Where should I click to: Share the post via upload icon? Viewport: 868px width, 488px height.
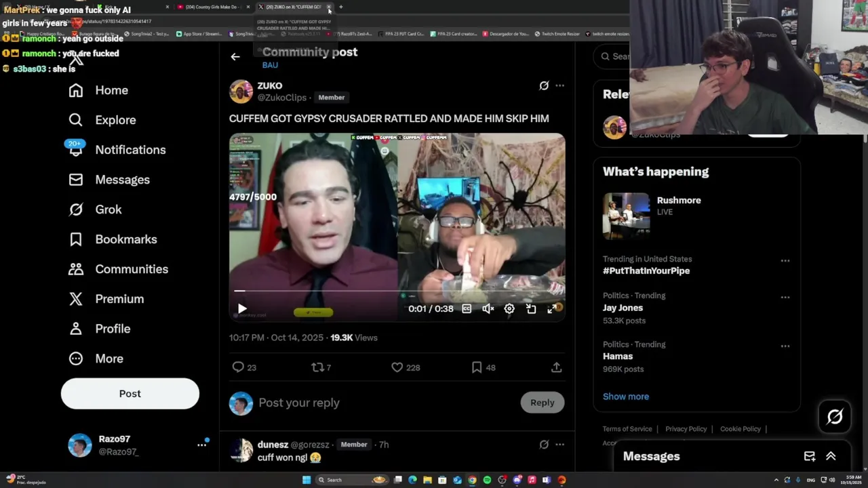[556, 367]
